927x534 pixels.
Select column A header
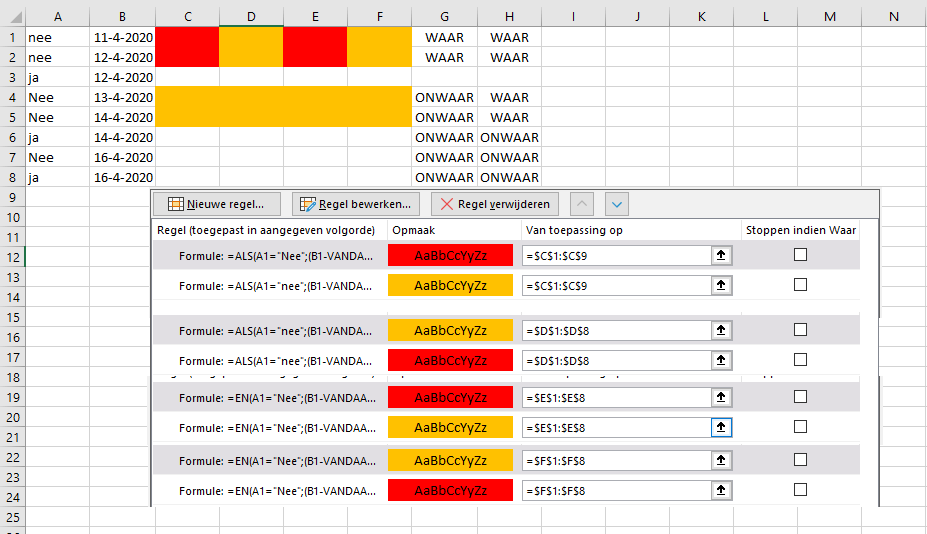[57, 17]
